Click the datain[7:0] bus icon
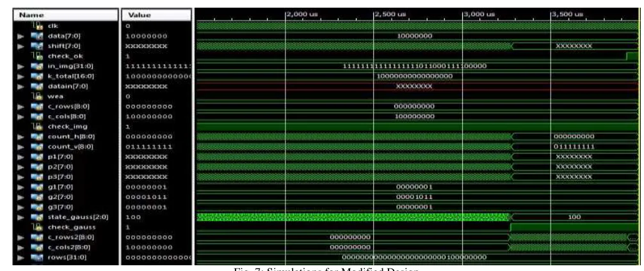Screen dimensions: 644x271 pyautogui.click(x=36, y=86)
